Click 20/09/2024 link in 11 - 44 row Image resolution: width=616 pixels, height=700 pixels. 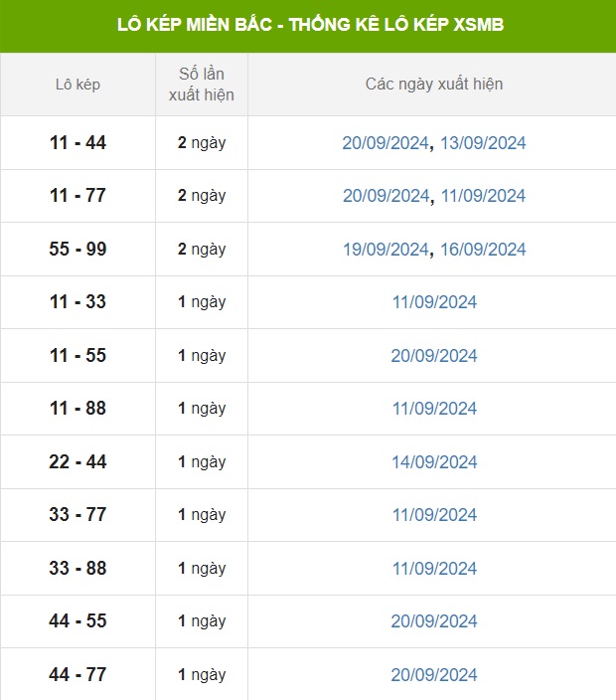(385, 143)
